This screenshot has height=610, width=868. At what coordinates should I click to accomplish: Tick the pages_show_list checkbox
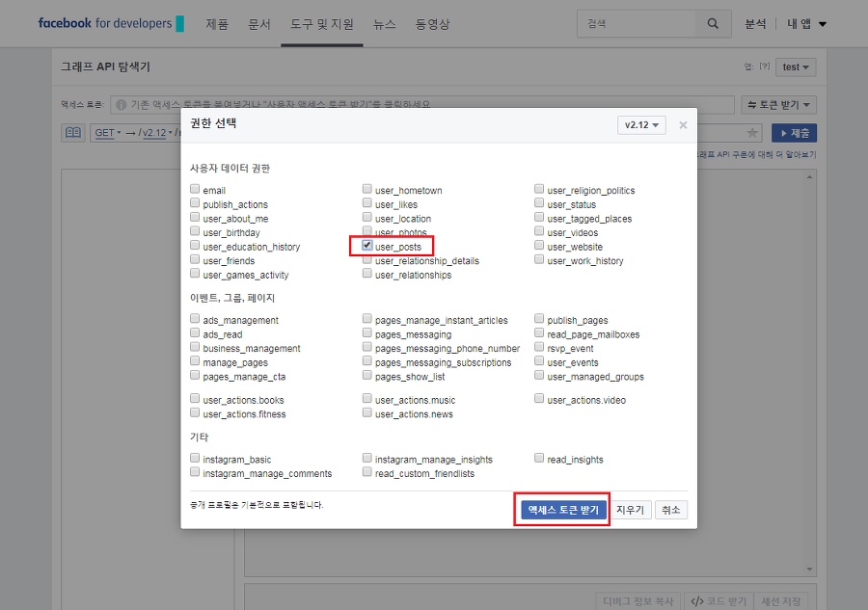pos(367,375)
